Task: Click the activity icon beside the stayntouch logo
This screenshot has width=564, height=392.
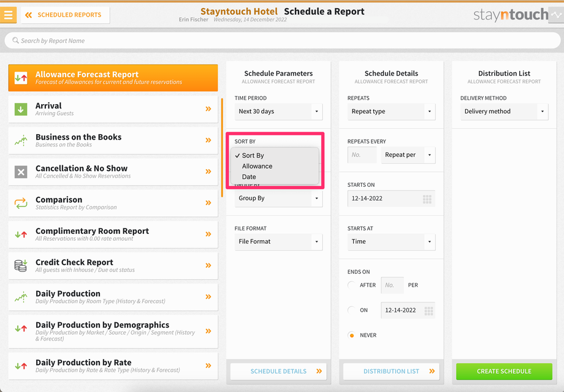Action: click(556, 15)
